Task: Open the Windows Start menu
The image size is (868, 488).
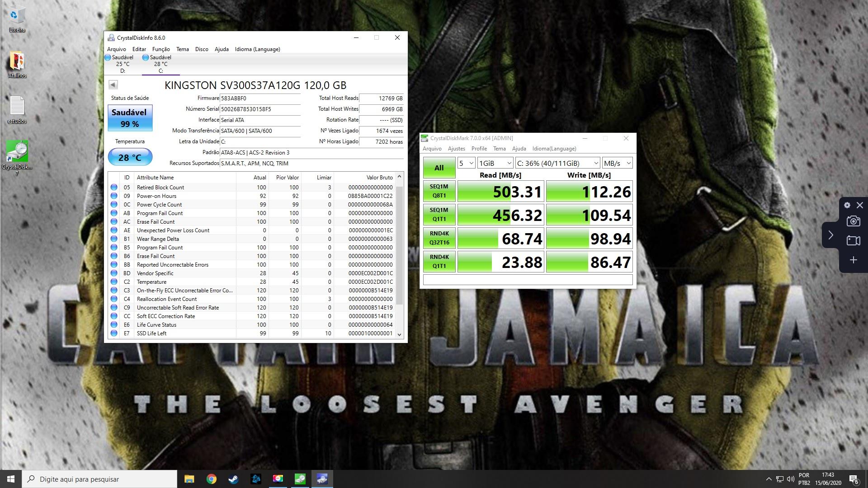Action: click(x=11, y=479)
